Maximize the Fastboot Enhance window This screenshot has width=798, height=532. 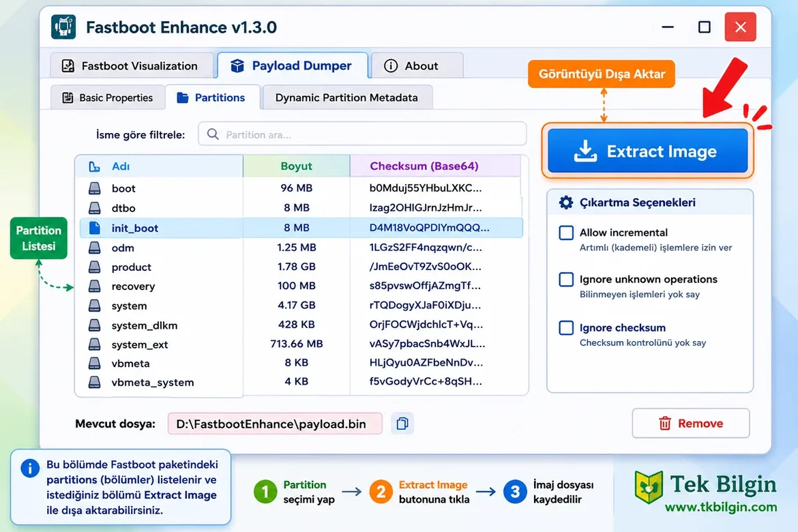point(705,27)
